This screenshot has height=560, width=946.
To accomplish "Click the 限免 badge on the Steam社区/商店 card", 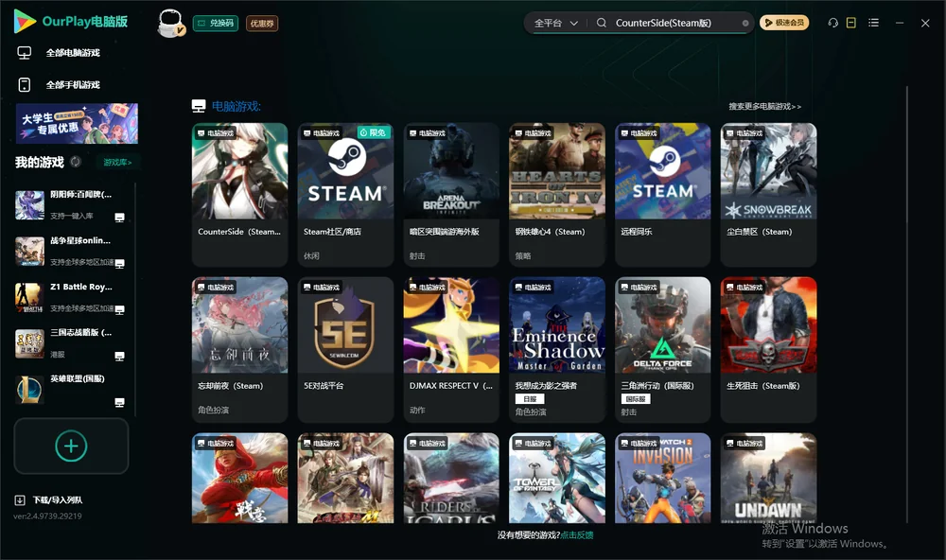I will click(373, 132).
